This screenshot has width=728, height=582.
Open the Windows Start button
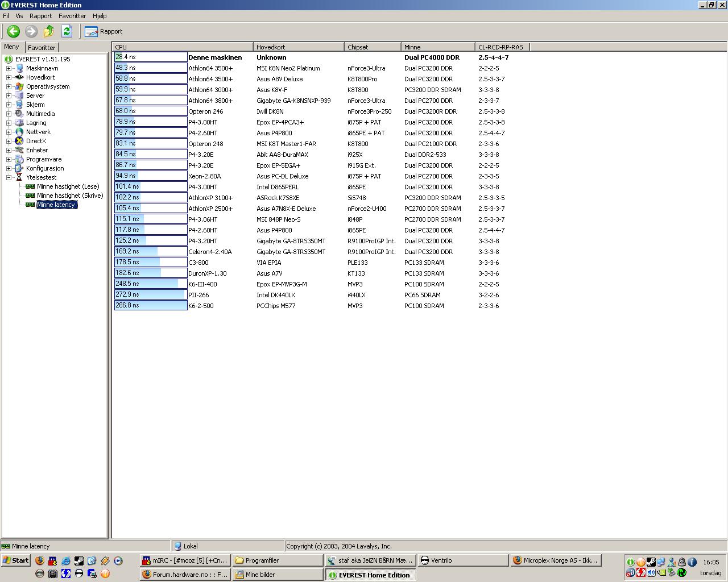(x=15, y=560)
